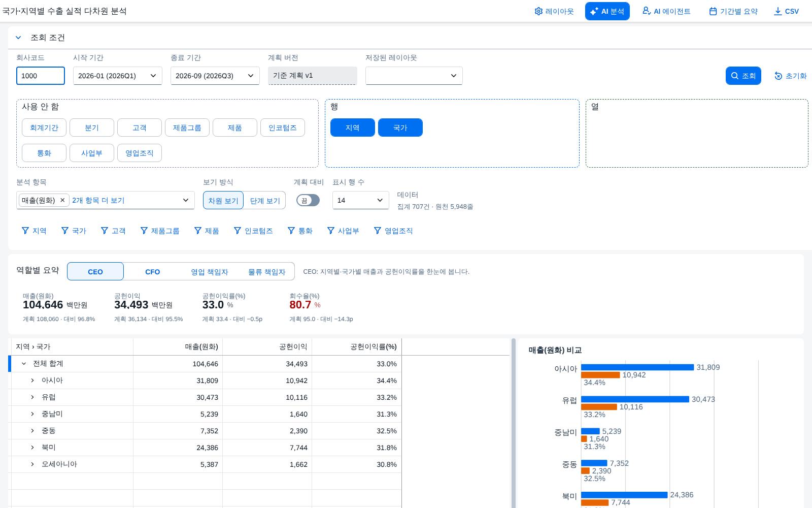Click the AI 분석 sparkle button
The image size is (812, 508).
pos(607,11)
